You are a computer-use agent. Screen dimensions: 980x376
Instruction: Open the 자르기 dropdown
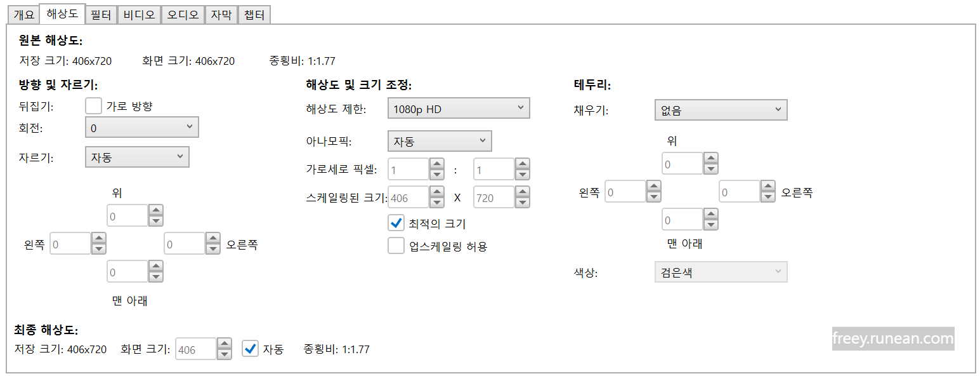137,156
